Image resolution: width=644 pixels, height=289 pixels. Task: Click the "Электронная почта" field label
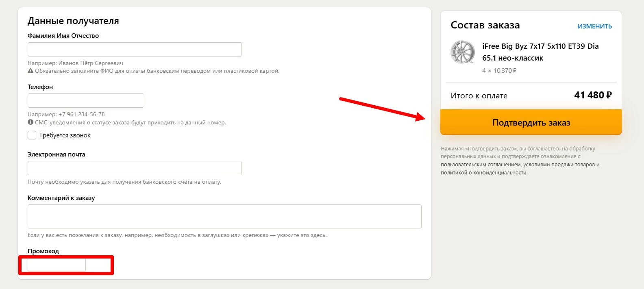click(x=57, y=154)
